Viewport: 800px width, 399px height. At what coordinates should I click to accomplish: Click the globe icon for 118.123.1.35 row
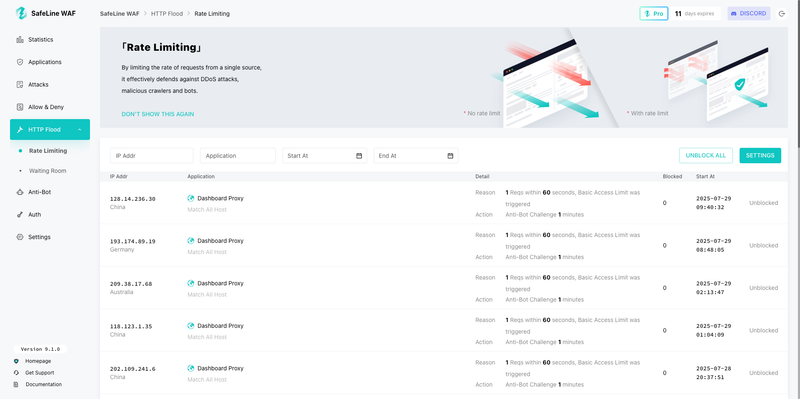click(x=191, y=326)
